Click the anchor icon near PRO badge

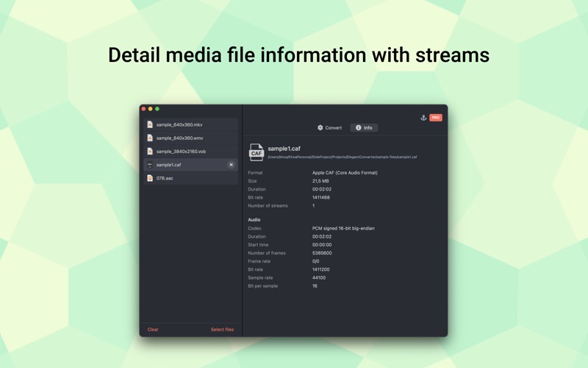pyautogui.click(x=423, y=118)
